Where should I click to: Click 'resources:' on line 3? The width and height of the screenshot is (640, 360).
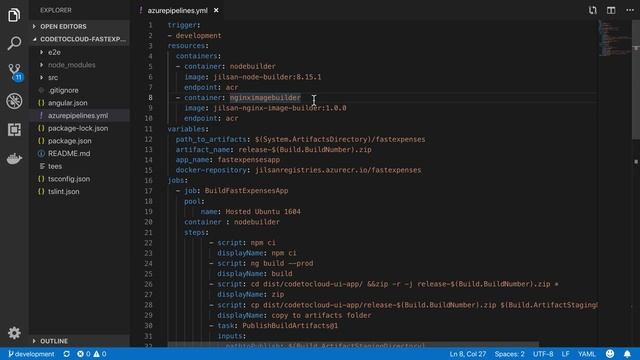pos(188,46)
